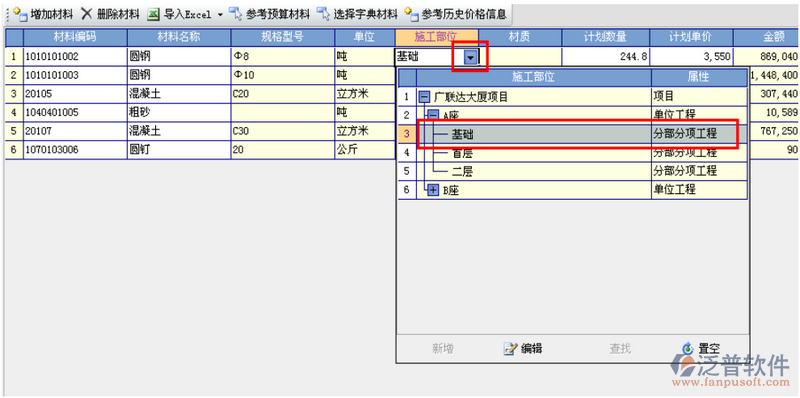The image size is (800, 398).
Task: Click the 新增 button in popup
Action: pos(443,349)
